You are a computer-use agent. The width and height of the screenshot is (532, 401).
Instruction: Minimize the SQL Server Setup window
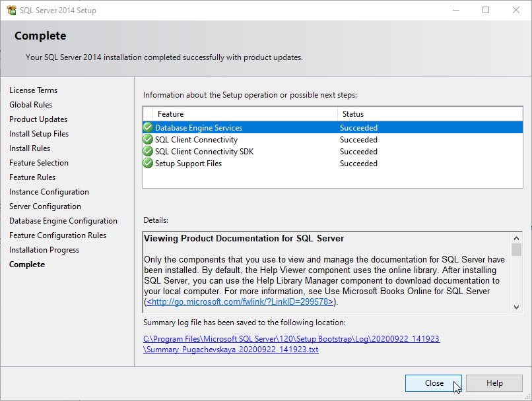point(455,10)
